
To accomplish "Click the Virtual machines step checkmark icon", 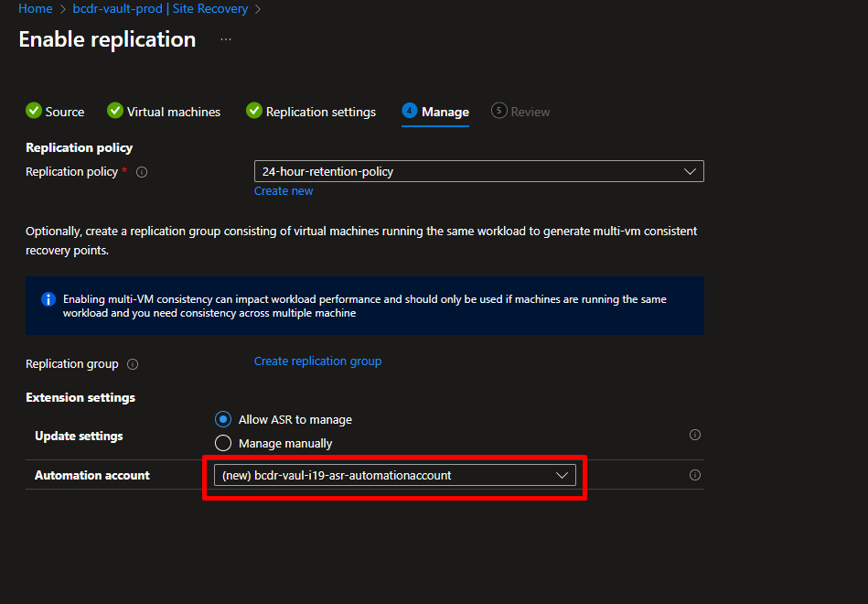I will tap(115, 111).
